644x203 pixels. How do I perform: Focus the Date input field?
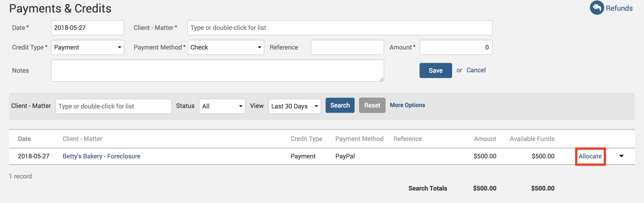(x=87, y=28)
